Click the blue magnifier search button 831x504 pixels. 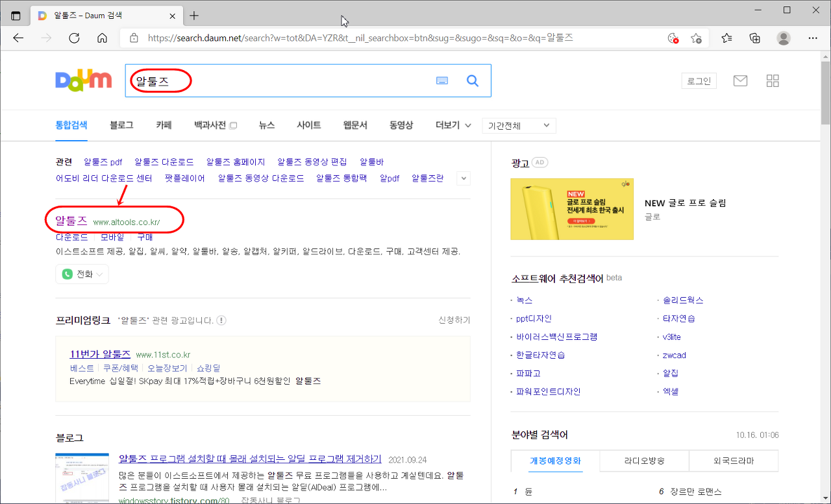point(473,80)
